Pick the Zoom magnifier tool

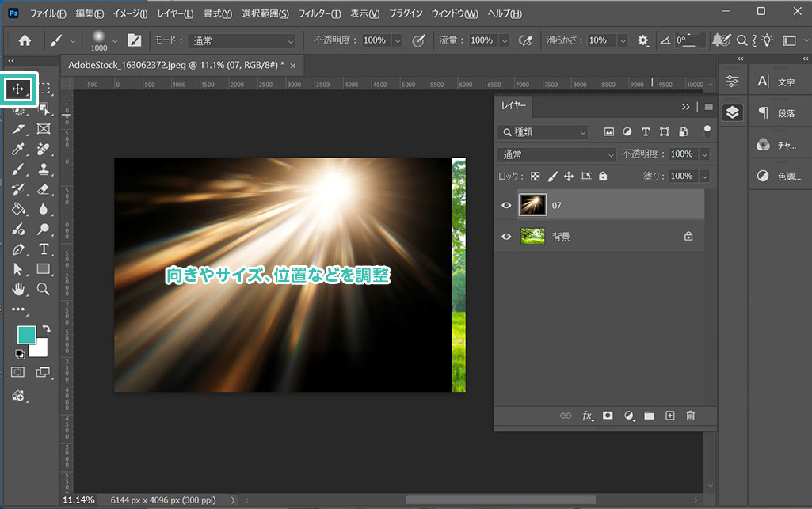tap(44, 290)
